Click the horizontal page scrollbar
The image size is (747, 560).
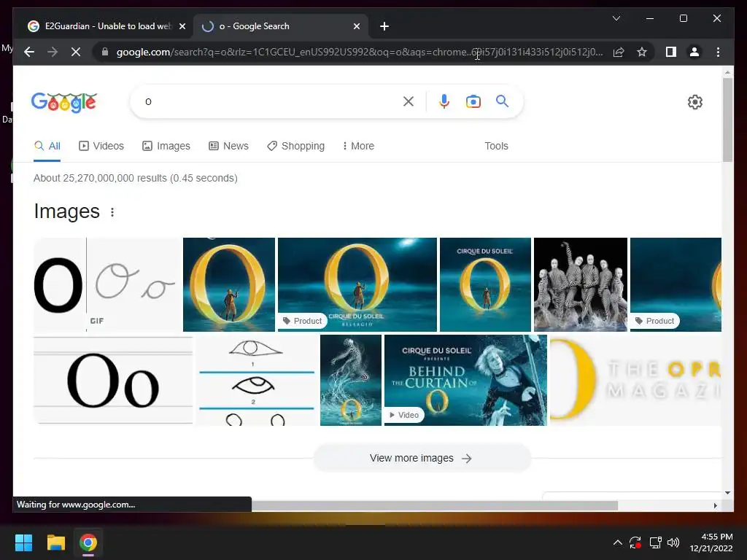(435, 505)
